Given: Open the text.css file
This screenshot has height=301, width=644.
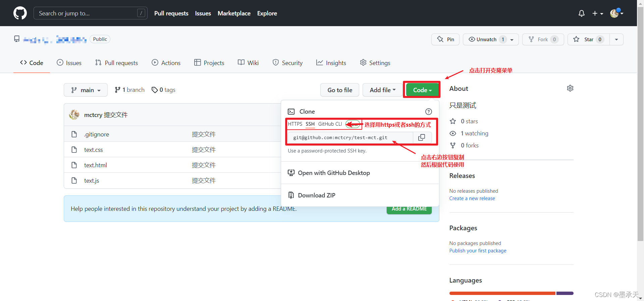Looking at the screenshot, I should (x=94, y=150).
